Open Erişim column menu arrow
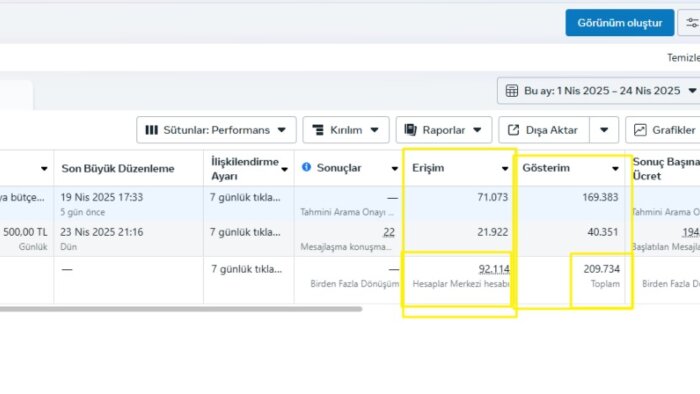 click(x=505, y=169)
